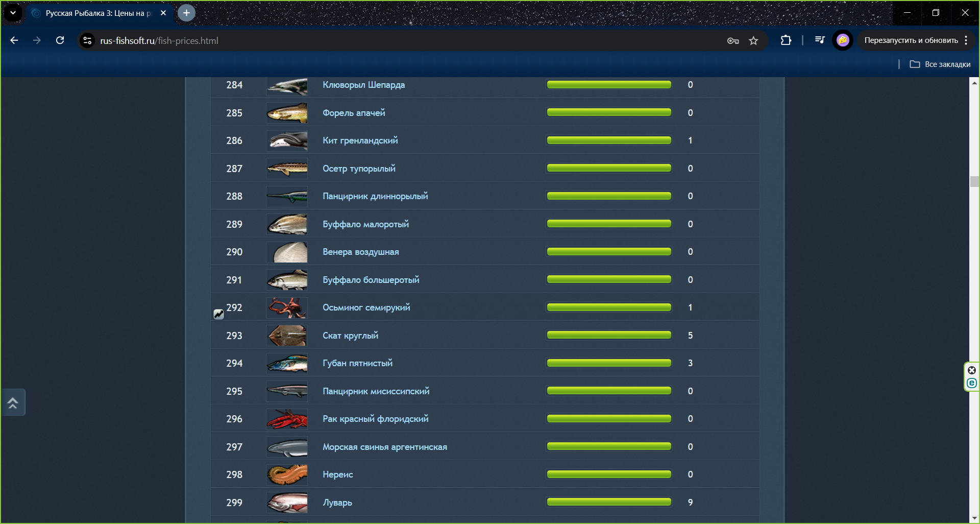Click Перезапустить и обновить button

tap(911, 40)
